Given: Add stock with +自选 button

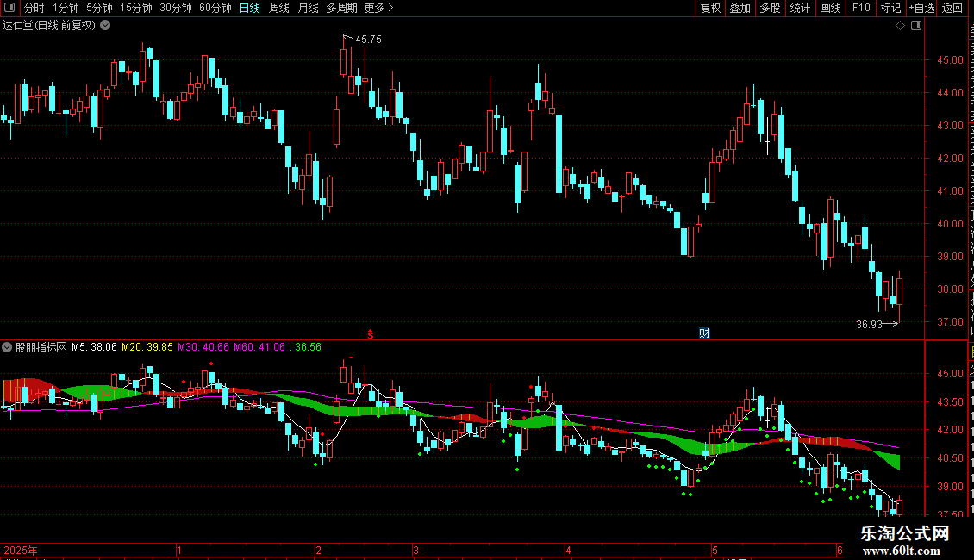Looking at the screenshot, I should point(921,8).
